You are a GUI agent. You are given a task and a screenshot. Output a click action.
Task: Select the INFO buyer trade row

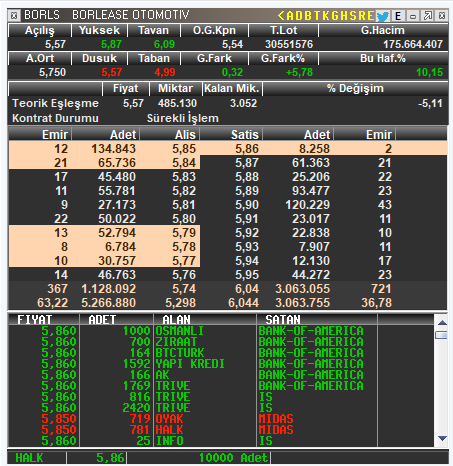(221, 441)
